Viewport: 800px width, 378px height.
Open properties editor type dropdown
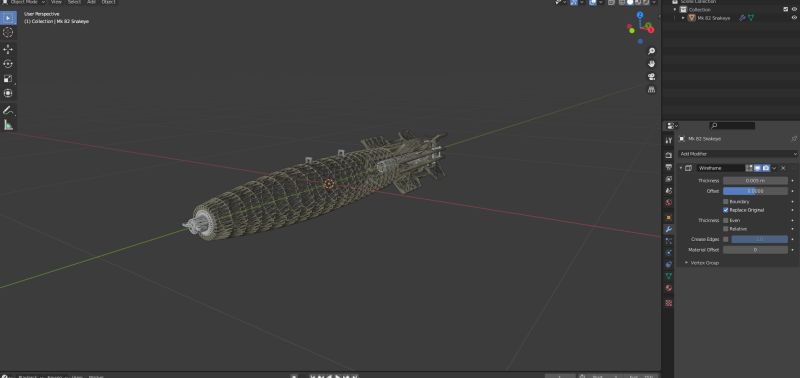tap(672, 125)
